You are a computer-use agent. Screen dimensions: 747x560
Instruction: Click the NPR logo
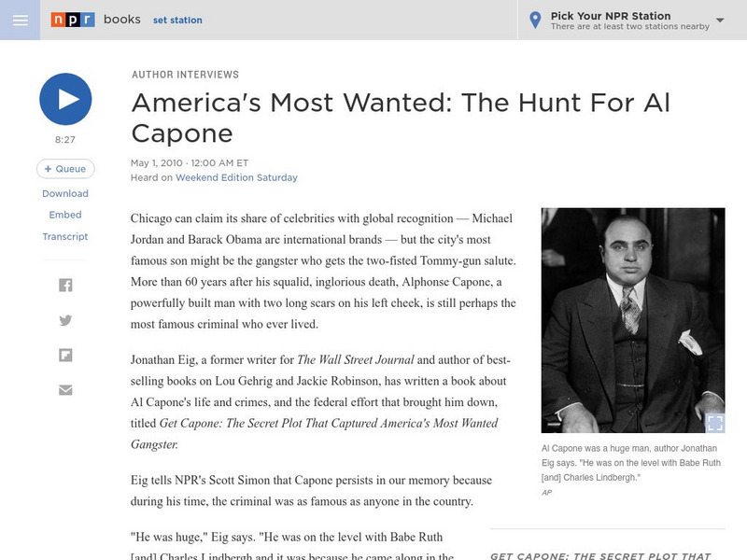pyautogui.click(x=72, y=20)
